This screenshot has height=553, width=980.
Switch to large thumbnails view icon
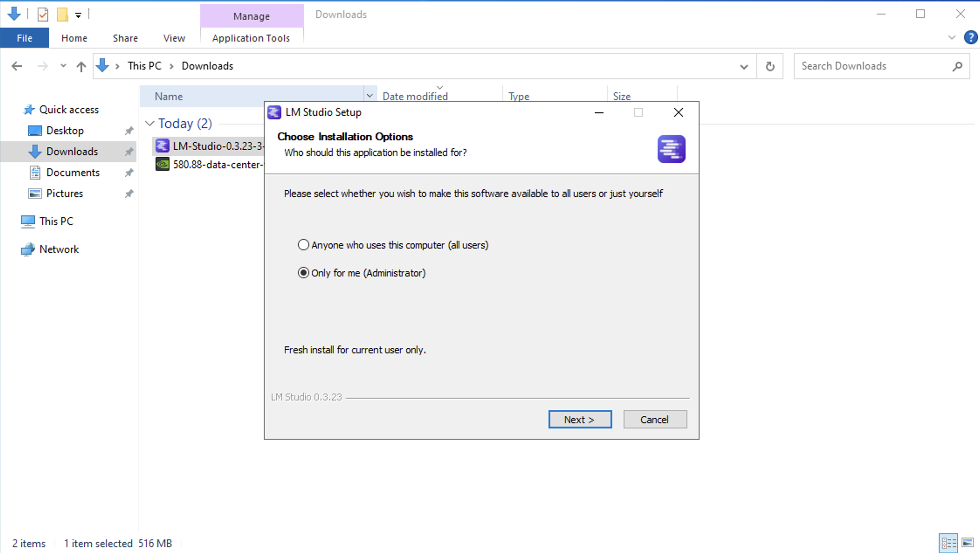coord(968,543)
